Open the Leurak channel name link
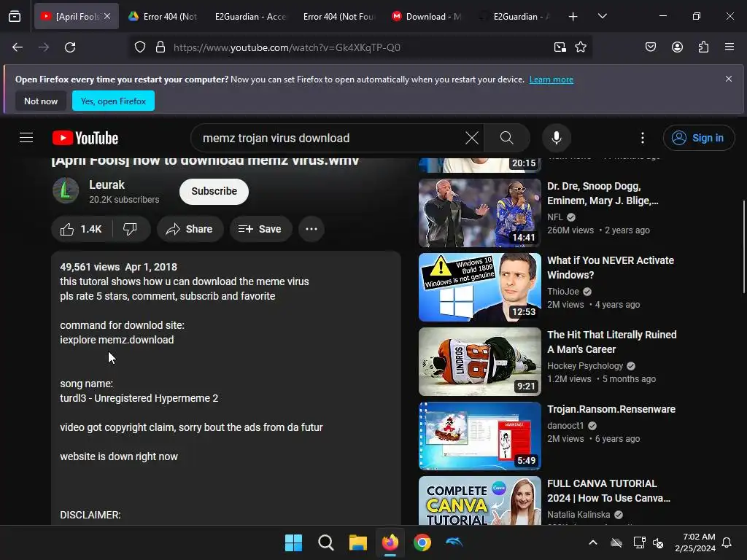The width and height of the screenshot is (747, 560). click(107, 184)
